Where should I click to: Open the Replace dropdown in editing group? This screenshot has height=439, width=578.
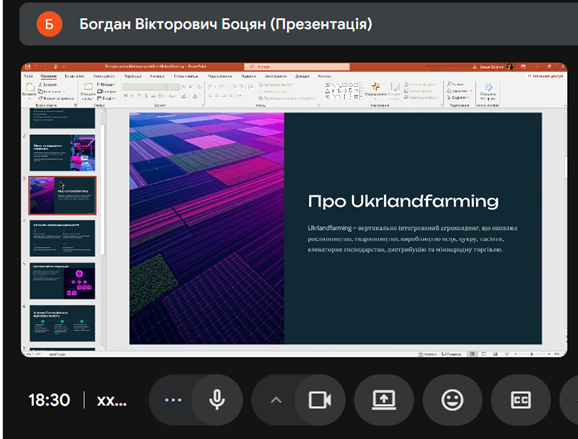[x=459, y=91]
